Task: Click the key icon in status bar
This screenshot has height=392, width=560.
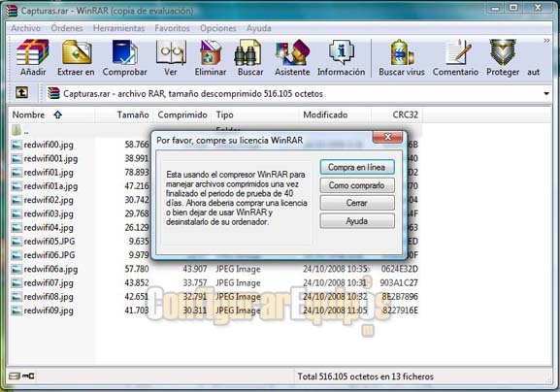Action: [x=28, y=376]
